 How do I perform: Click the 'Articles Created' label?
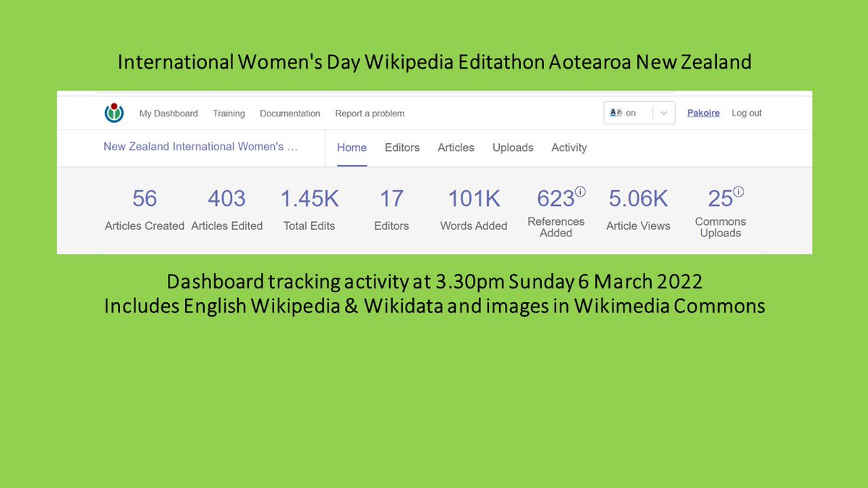click(x=145, y=226)
